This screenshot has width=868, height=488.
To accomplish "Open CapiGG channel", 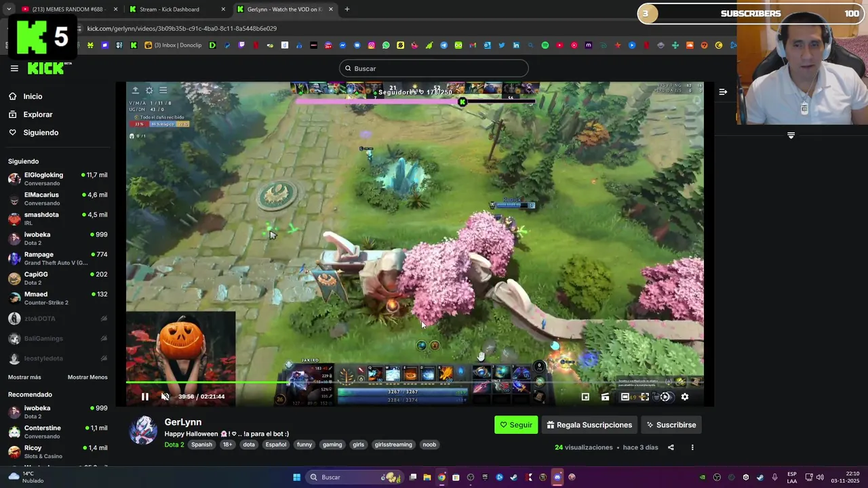I will coord(58,278).
